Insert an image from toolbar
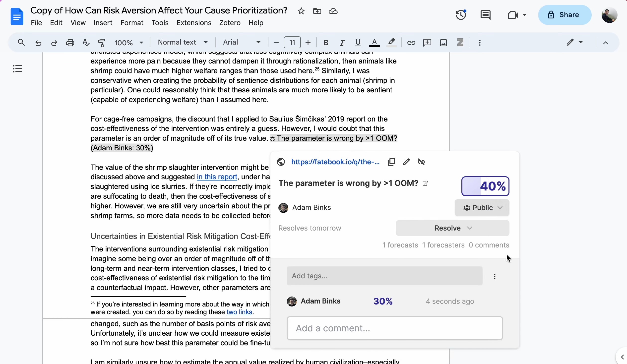Viewport: 627px width, 364px height. pos(443,43)
